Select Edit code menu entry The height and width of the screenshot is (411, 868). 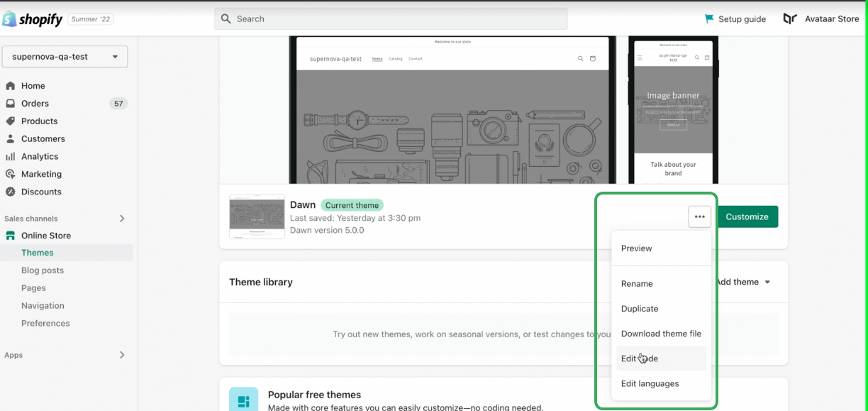661,358
